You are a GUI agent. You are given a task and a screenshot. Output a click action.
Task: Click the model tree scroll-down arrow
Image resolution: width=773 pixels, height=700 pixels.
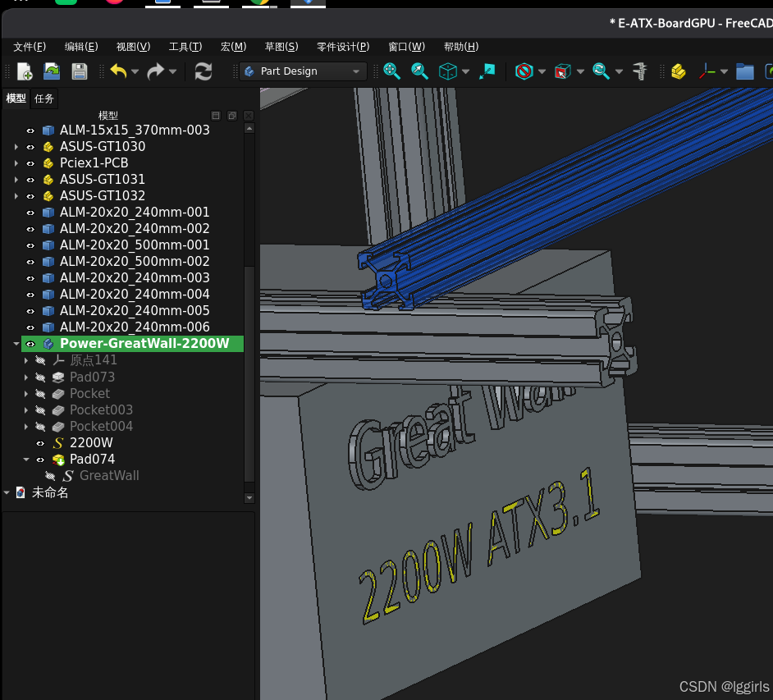(x=249, y=497)
